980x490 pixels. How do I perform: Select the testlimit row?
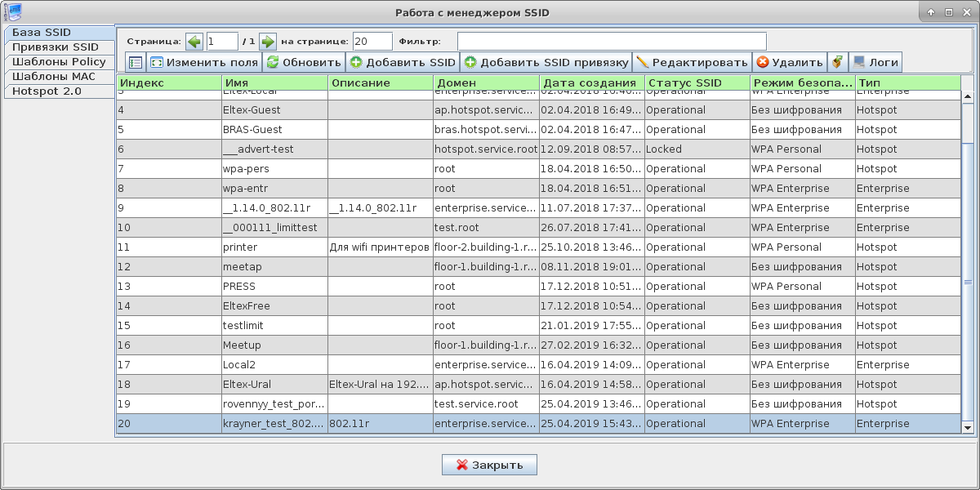tap(538, 326)
